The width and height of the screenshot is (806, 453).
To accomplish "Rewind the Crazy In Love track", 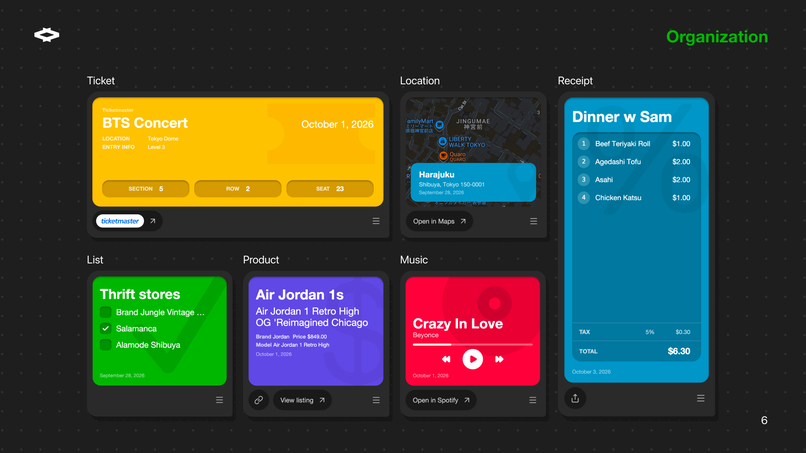I will [446, 359].
